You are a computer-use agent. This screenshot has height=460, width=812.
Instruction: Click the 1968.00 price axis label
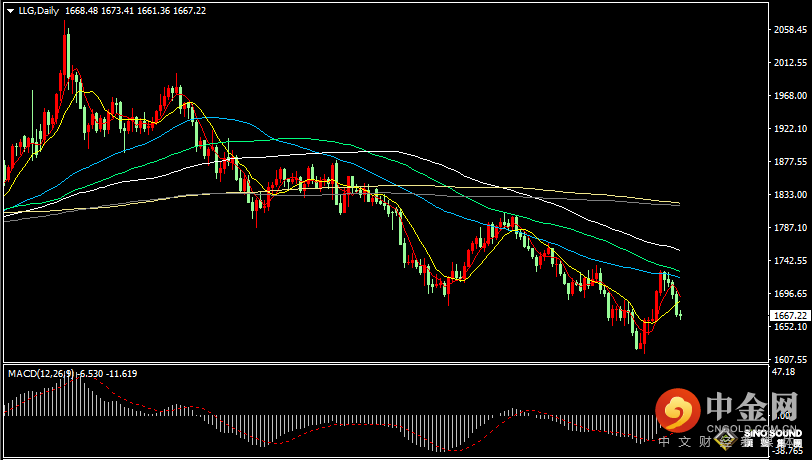(x=789, y=96)
